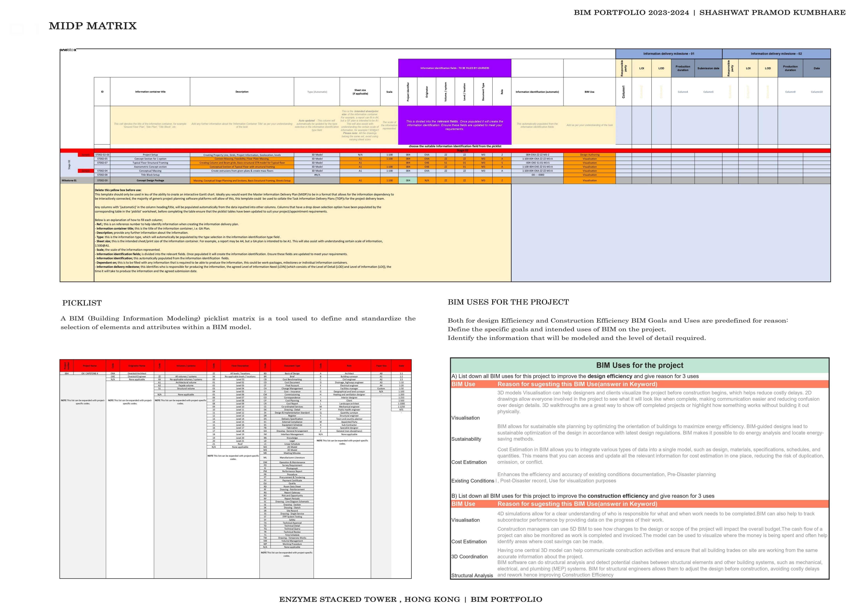
Task: Click the Structural Analysis BIM use label
Action: click(472, 575)
